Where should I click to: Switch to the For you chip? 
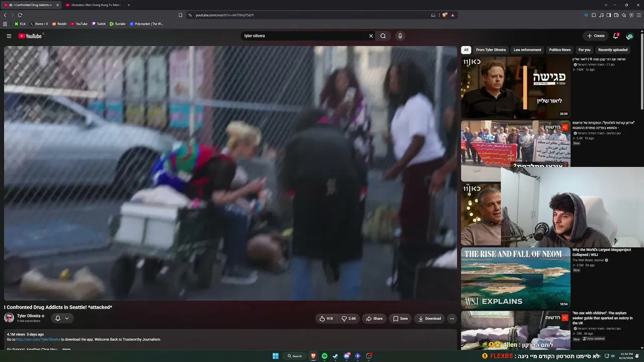[x=584, y=50]
